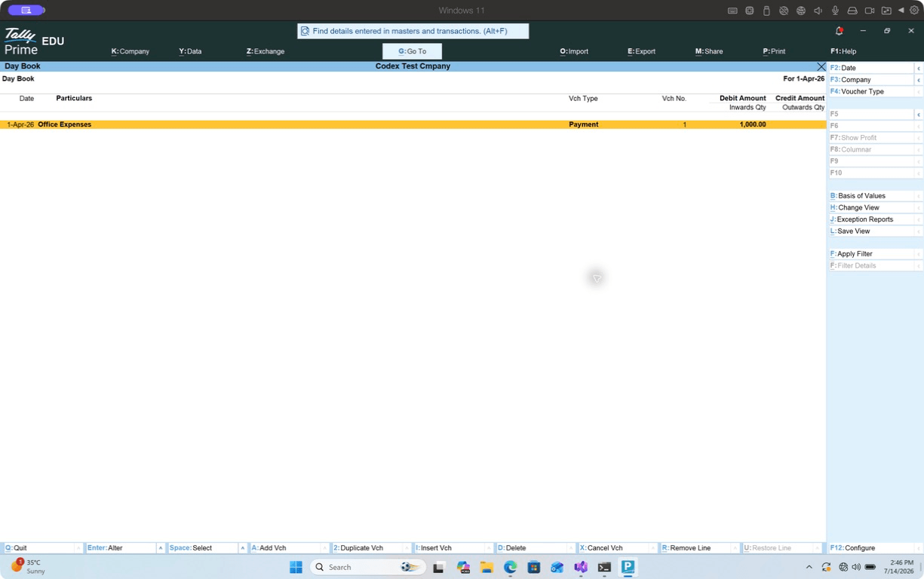Image resolution: width=924 pixels, height=579 pixels.
Task: Open the P: Print menu
Action: coord(774,51)
